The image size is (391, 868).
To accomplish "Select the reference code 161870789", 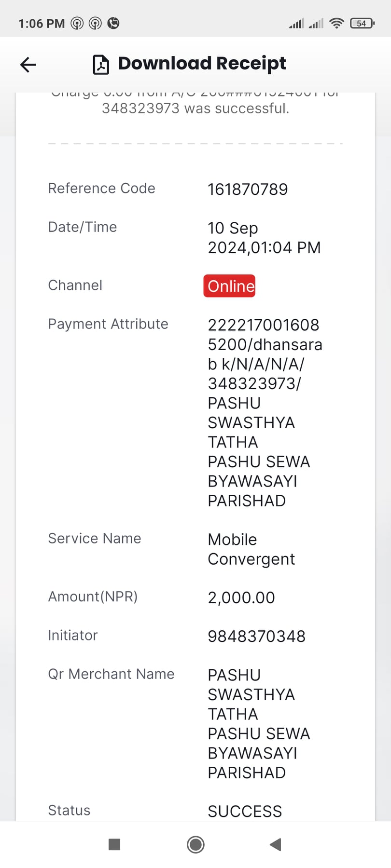I will click(x=248, y=190).
